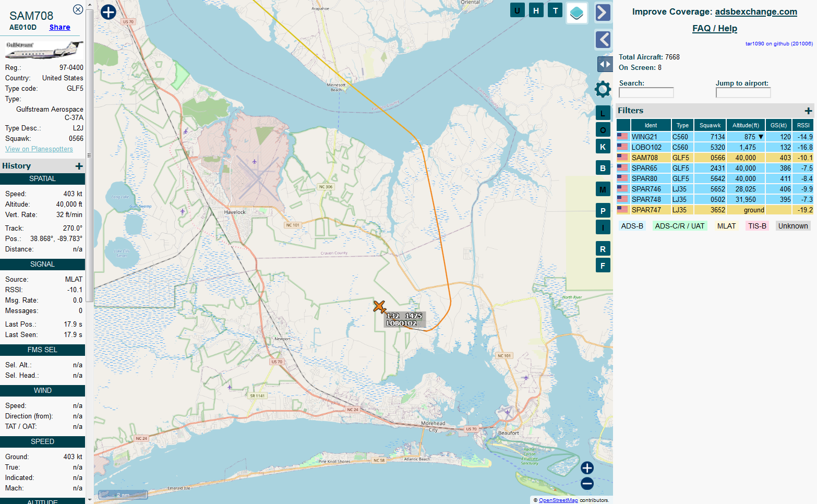Open the Share link for SAM708
Viewport: 817px width, 504px height.
pyautogui.click(x=59, y=27)
